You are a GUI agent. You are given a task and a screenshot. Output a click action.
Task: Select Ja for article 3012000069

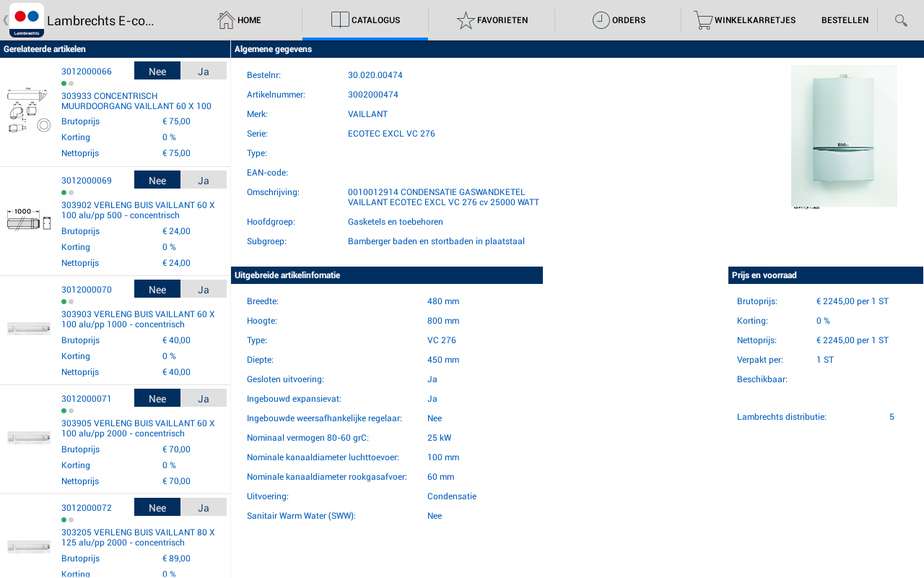(x=204, y=180)
